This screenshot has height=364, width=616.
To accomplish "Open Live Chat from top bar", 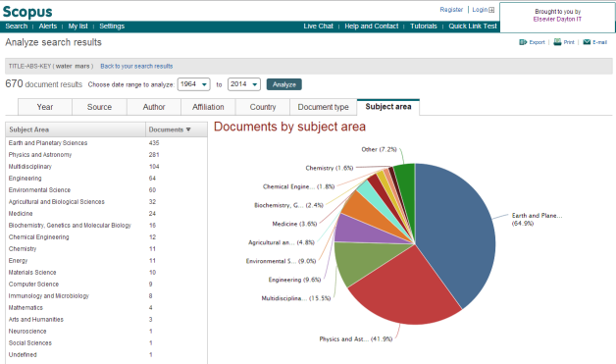I will pyautogui.click(x=318, y=26).
